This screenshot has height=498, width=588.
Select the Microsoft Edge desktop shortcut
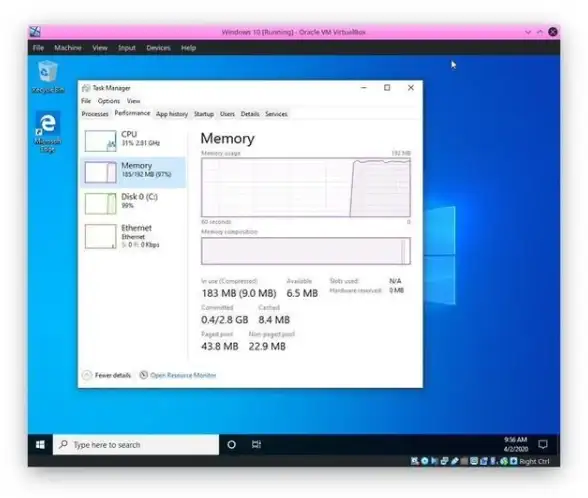(48, 131)
